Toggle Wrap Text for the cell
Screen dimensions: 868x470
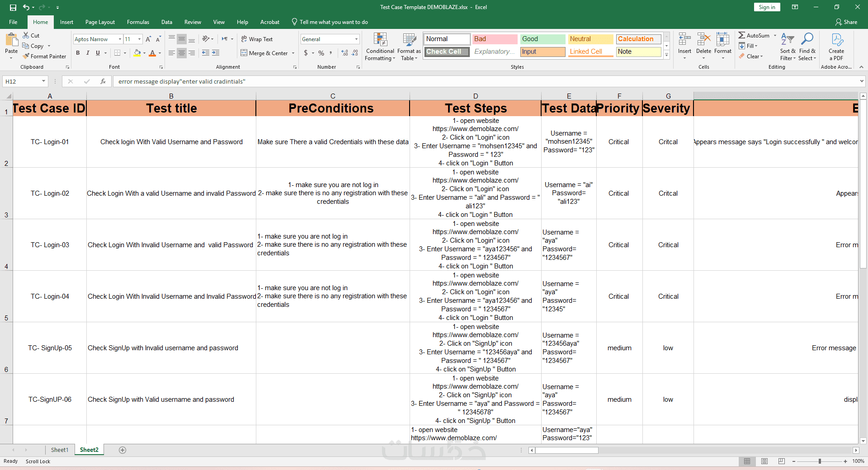pos(257,39)
